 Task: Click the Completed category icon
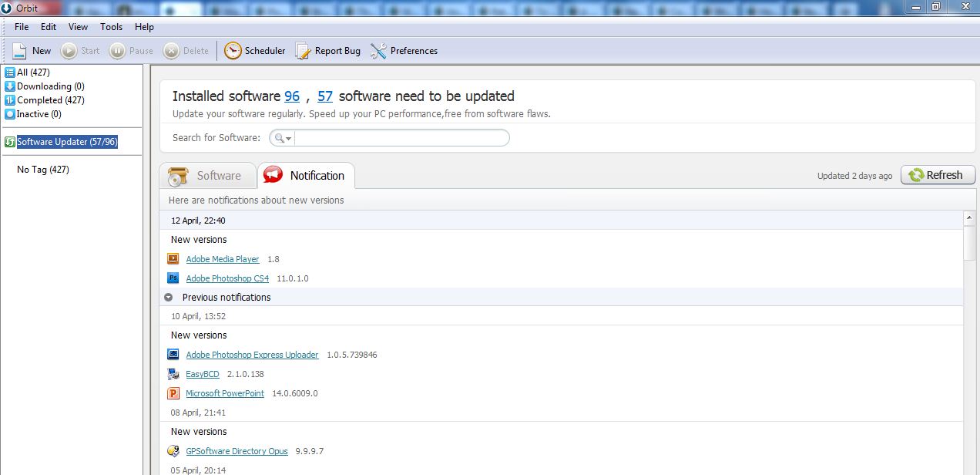pyautogui.click(x=10, y=100)
